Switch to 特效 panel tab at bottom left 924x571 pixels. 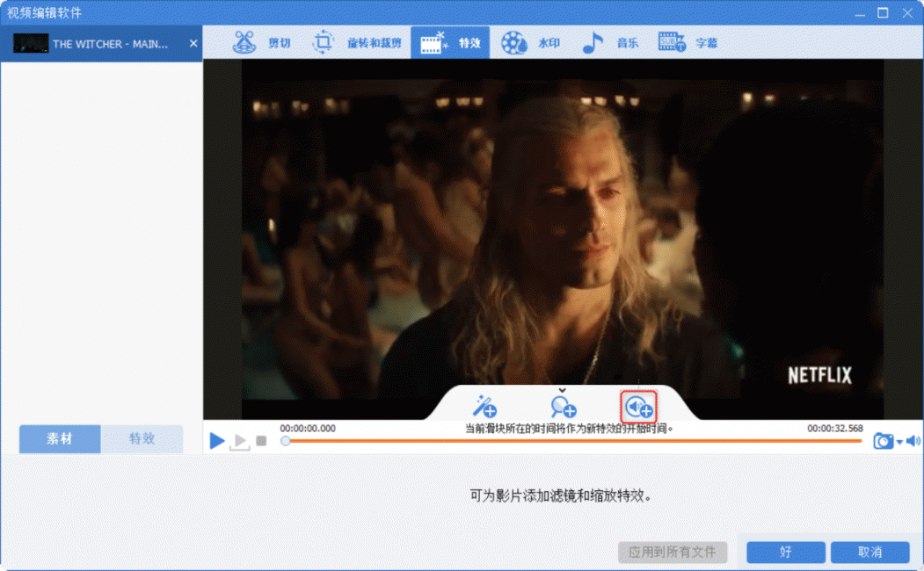[x=142, y=438]
